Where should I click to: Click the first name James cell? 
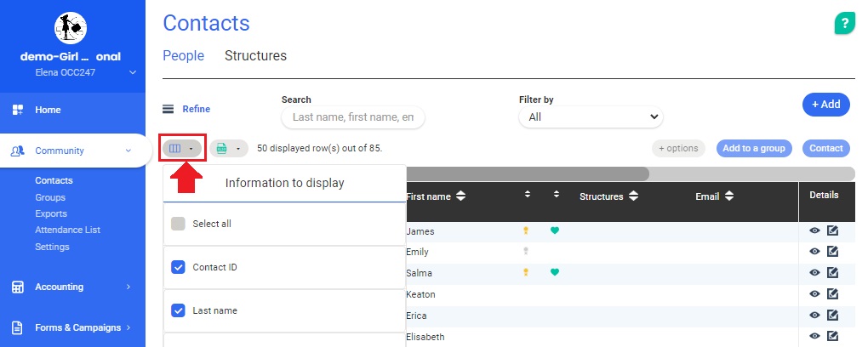420,231
